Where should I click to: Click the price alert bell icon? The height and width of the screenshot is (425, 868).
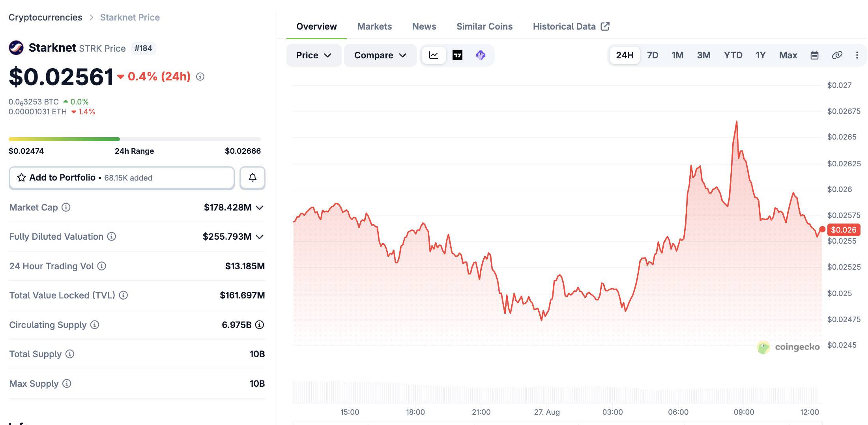tap(253, 178)
